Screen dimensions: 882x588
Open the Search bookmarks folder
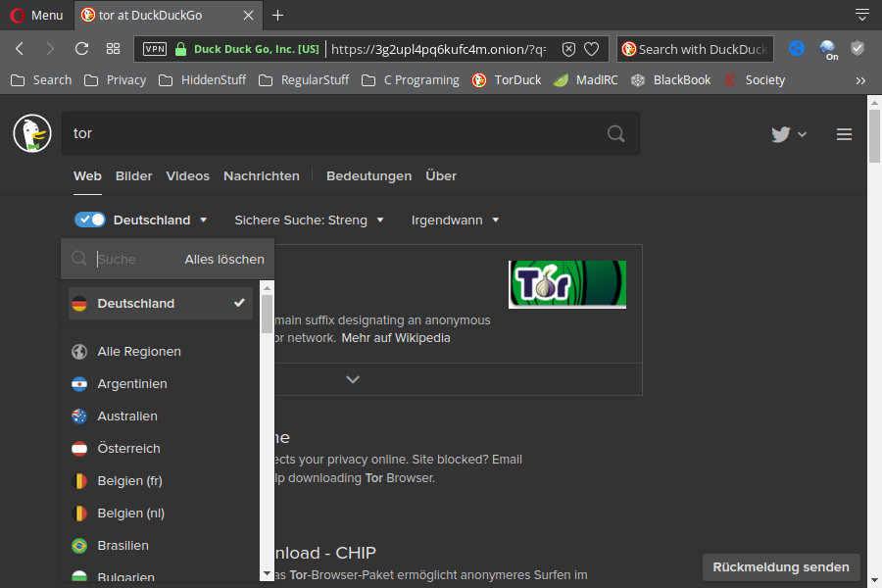[41, 80]
